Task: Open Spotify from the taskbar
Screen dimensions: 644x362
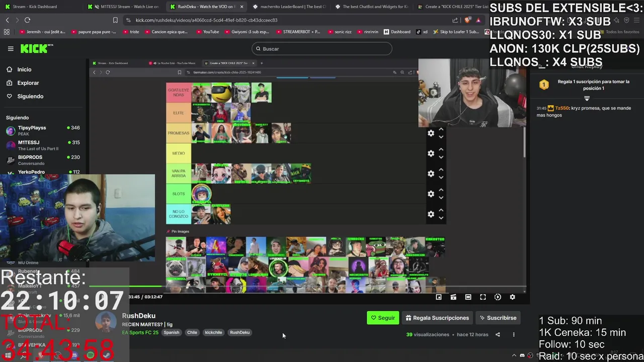Action: click(x=90, y=355)
